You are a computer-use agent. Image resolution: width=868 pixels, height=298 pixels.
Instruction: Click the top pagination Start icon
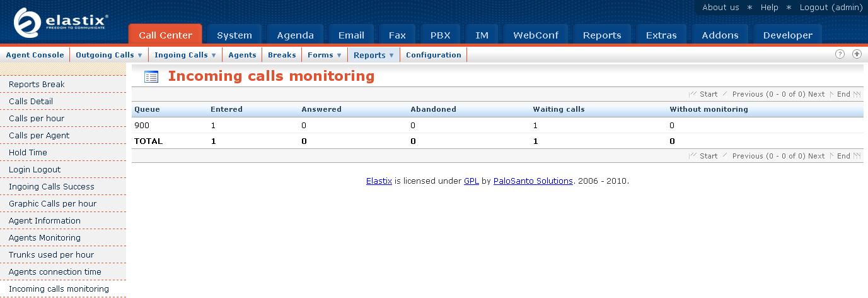[693, 94]
